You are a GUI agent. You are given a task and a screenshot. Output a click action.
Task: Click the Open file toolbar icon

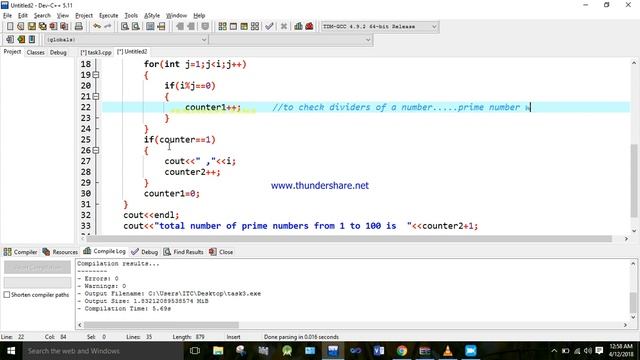(x=21, y=27)
